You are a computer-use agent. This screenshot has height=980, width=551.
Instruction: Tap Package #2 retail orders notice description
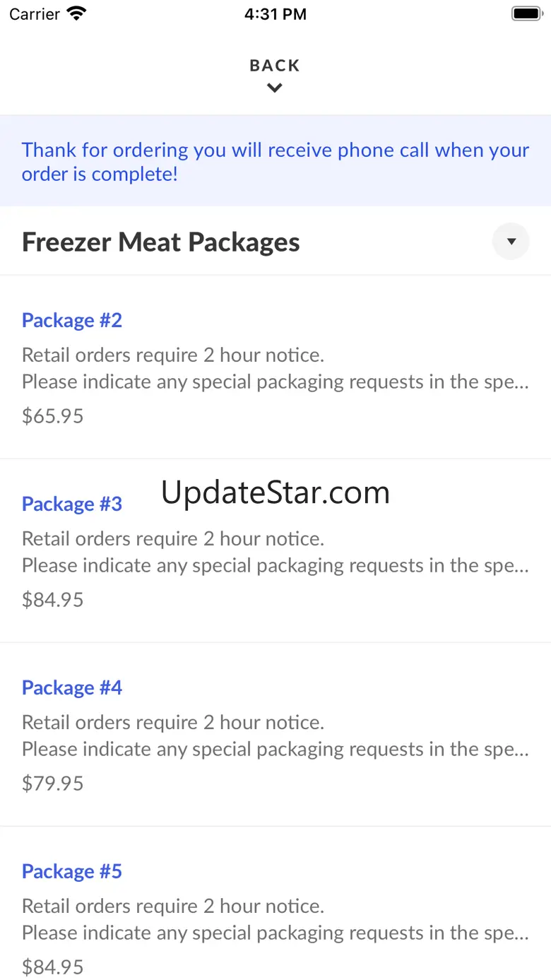point(173,355)
